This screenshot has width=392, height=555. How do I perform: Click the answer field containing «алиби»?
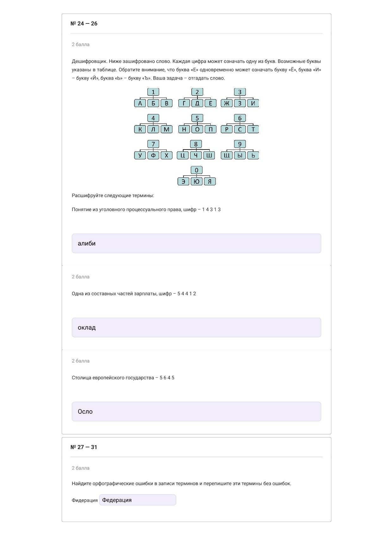coord(196,243)
